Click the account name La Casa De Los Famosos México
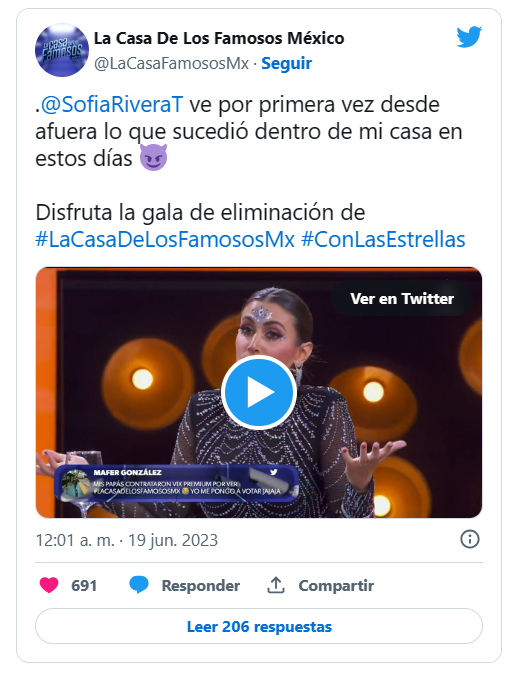Image resolution: width=520 pixels, height=676 pixels. click(x=219, y=38)
